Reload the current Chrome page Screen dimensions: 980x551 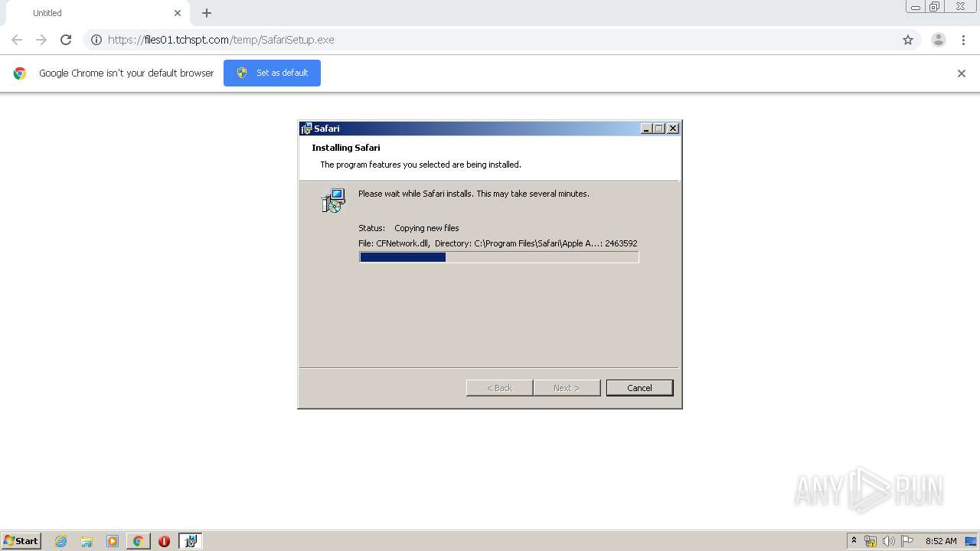[x=66, y=40]
